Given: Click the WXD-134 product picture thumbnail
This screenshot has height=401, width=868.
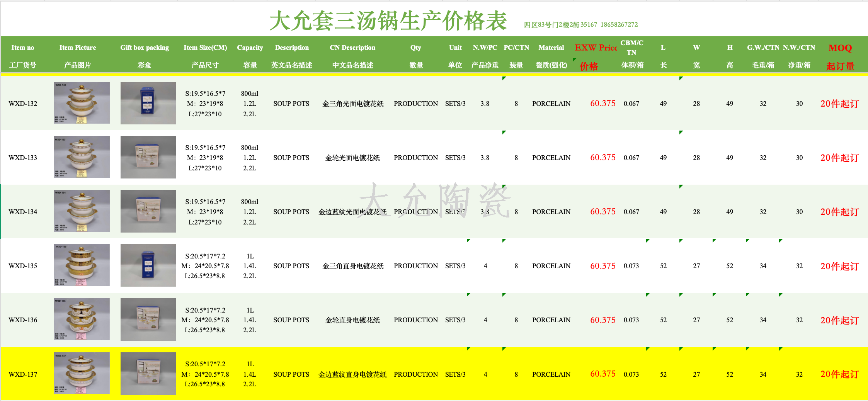Looking at the screenshot, I should pyautogui.click(x=82, y=211).
